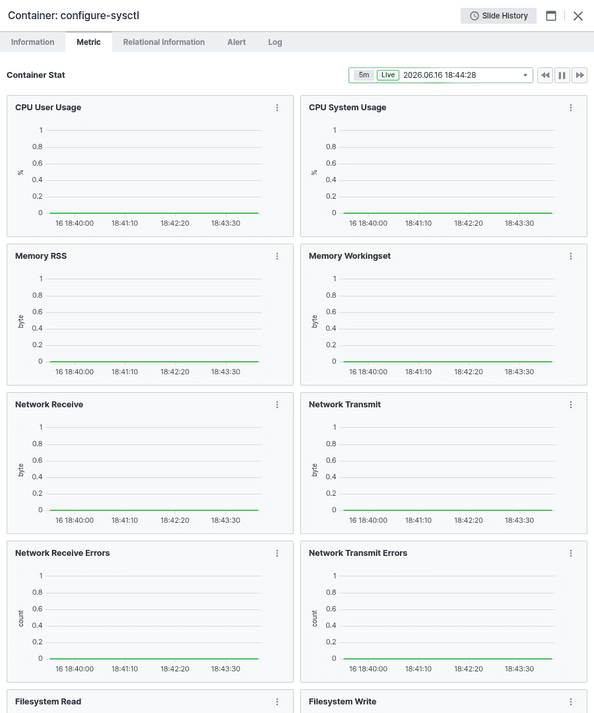This screenshot has height=713, width=594.
Task: Click the Network Receive chart title
Action: tap(49, 404)
